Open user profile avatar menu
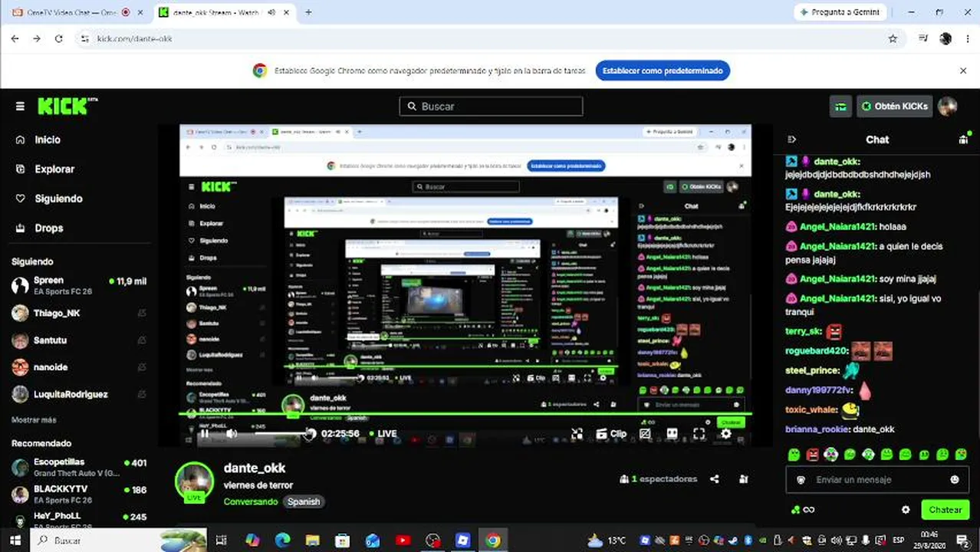 [948, 107]
